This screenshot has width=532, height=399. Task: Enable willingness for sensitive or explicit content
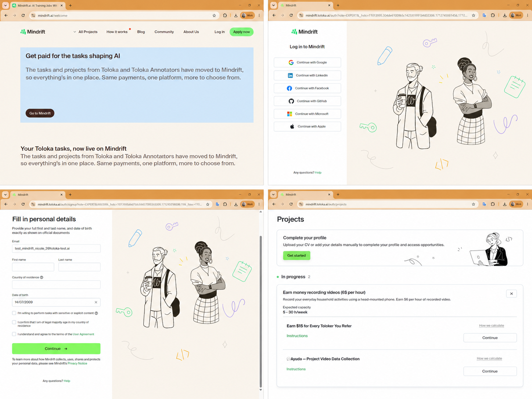tap(14, 313)
